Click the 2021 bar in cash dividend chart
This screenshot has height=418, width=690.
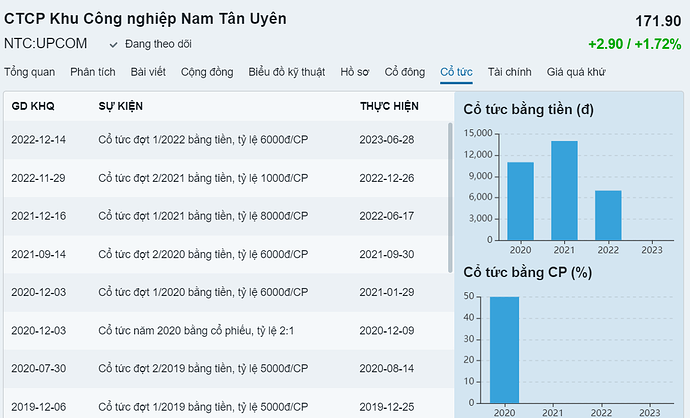[565, 191]
